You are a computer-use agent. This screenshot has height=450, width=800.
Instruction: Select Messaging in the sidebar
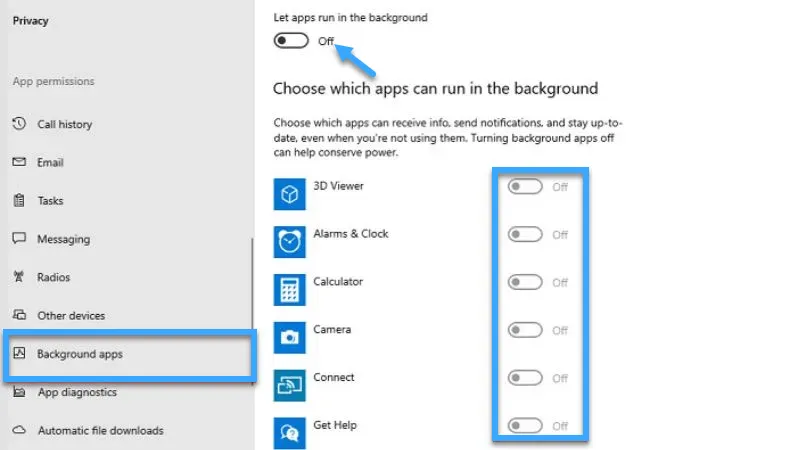pyautogui.click(x=63, y=239)
